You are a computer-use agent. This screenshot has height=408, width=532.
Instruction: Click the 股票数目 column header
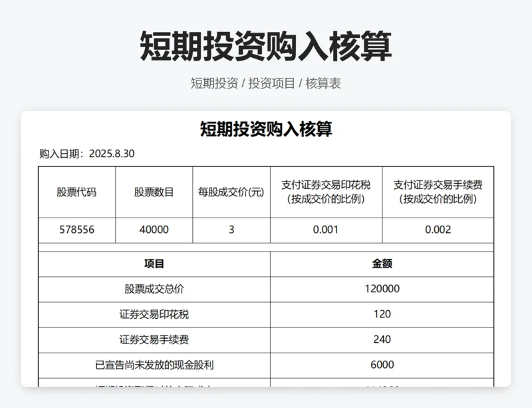click(154, 192)
